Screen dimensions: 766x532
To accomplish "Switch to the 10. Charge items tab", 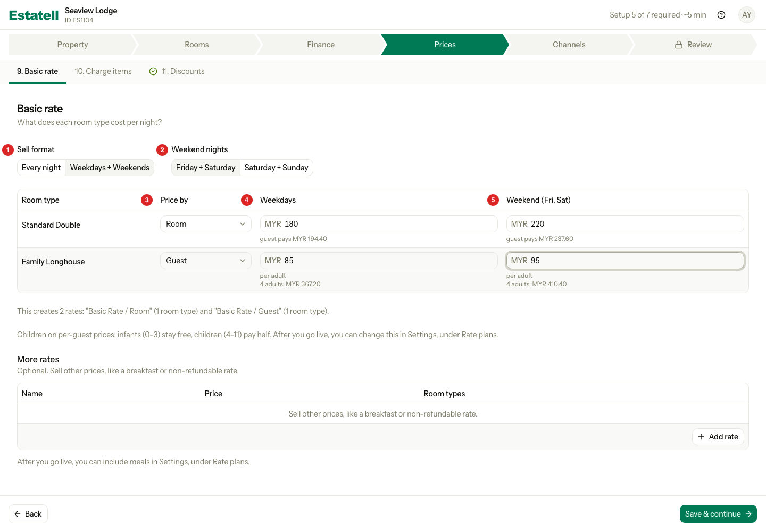I will pos(103,71).
